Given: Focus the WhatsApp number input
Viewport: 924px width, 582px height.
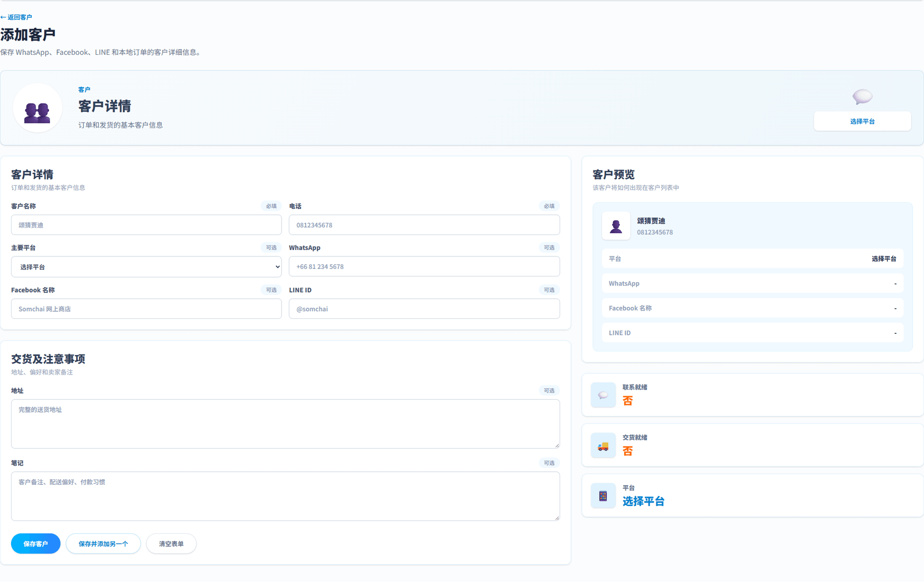Looking at the screenshot, I should click(x=424, y=266).
